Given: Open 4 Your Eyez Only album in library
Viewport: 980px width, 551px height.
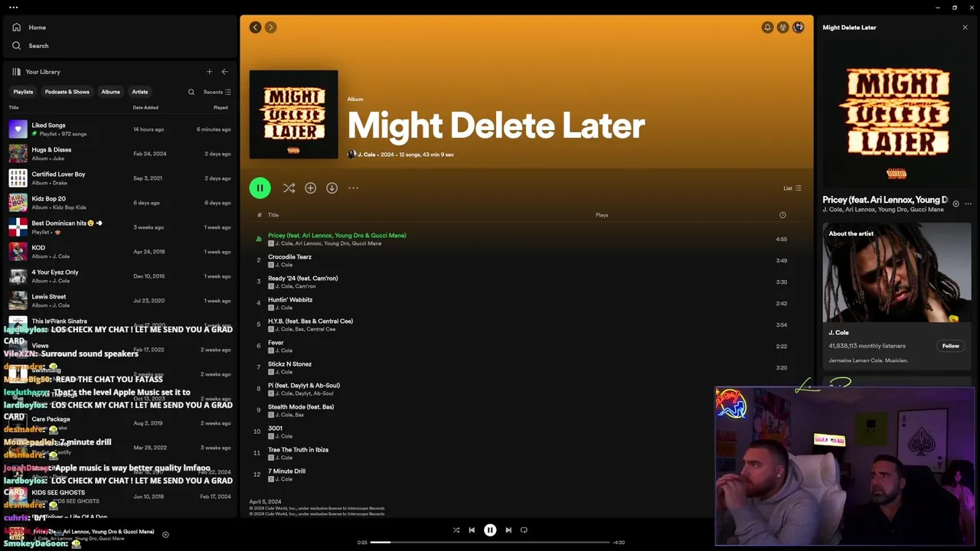Looking at the screenshot, I should click(x=119, y=276).
